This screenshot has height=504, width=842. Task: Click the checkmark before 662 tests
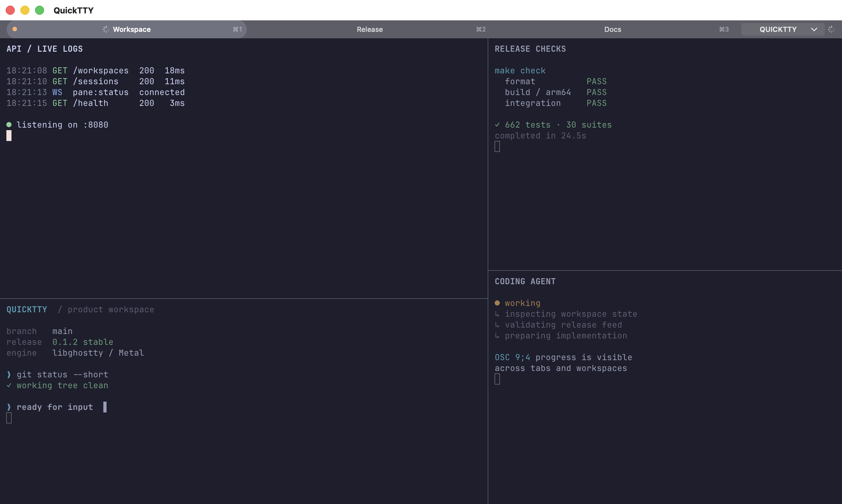(x=497, y=125)
